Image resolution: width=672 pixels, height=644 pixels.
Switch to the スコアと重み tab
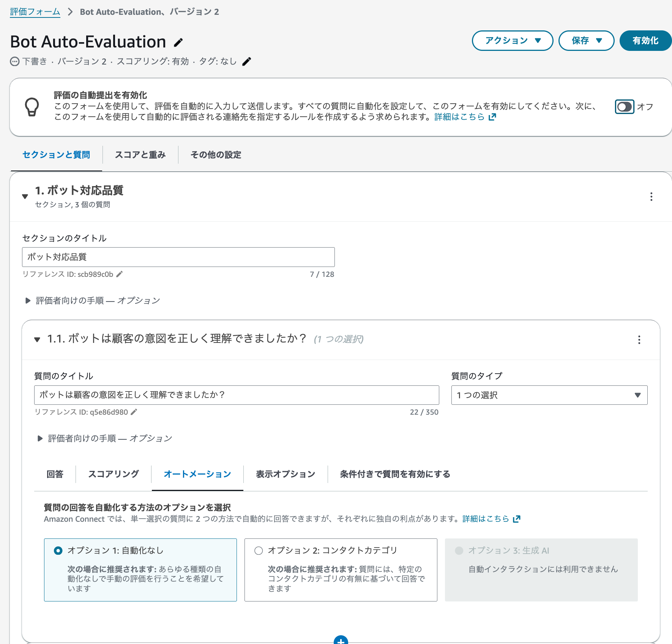(140, 155)
